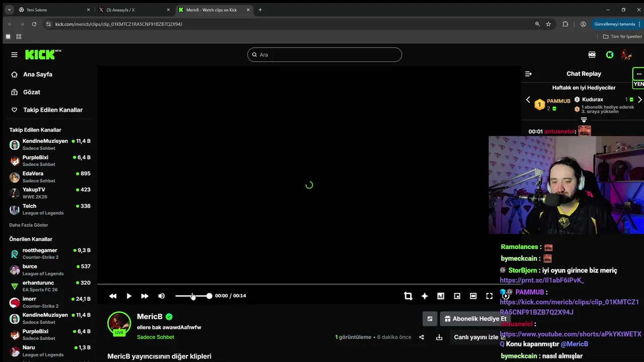Mute the clip volume icon
The height and width of the screenshot is (362, 644).
click(162, 296)
